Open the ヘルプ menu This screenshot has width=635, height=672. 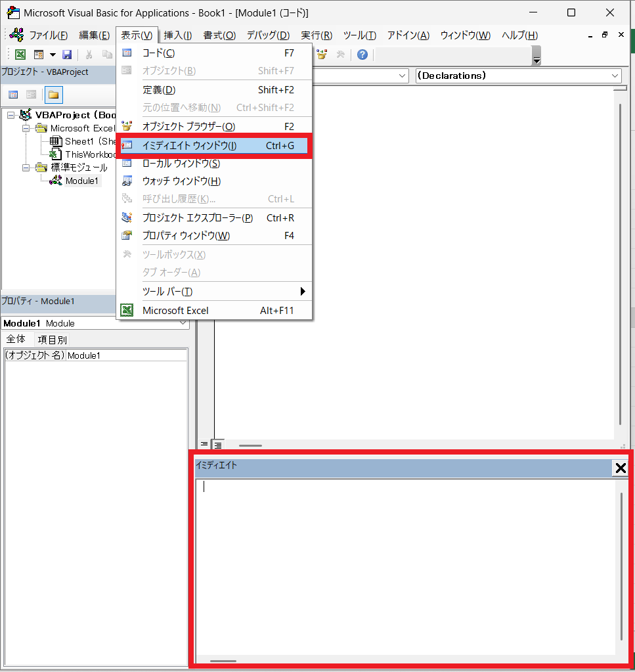click(x=519, y=35)
